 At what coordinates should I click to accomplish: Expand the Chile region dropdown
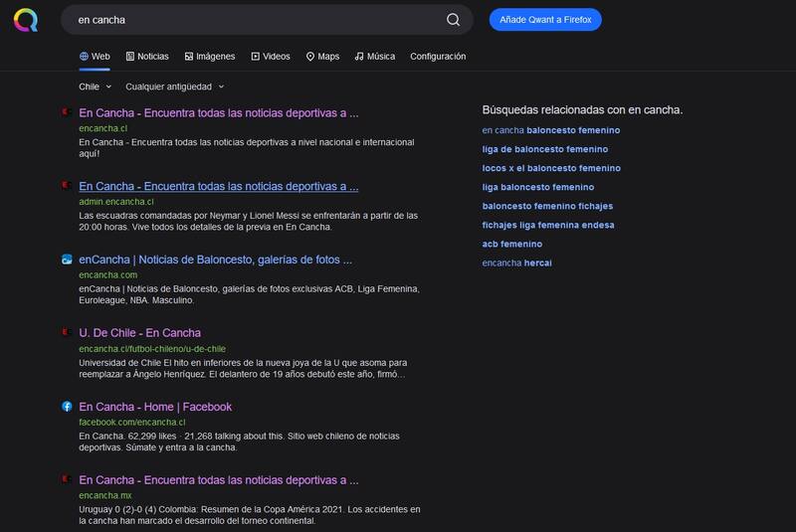point(95,87)
